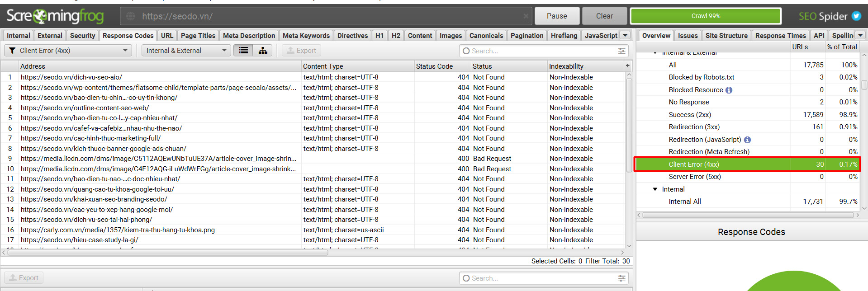The image size is (868, 291).
Task: Open the Page Titles tab
Action: coord(198,36)
